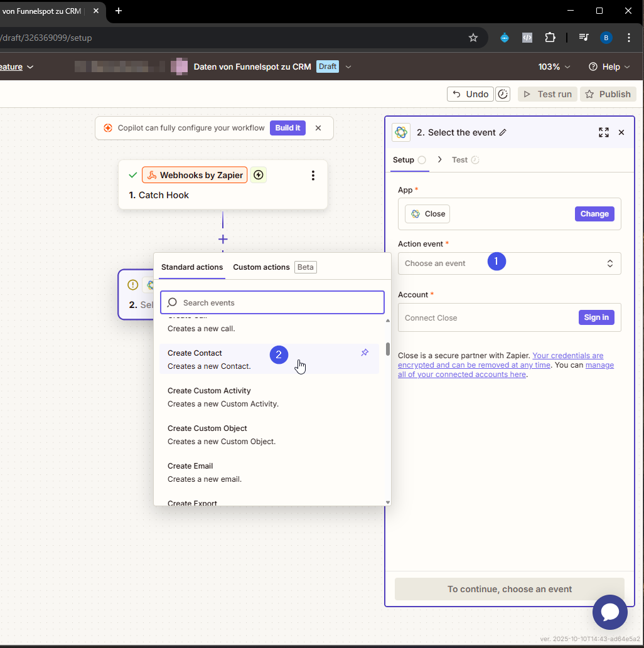Add a step with the plus icon
The width and height of the screenshot is (644, 648).
tap(223, 239)
